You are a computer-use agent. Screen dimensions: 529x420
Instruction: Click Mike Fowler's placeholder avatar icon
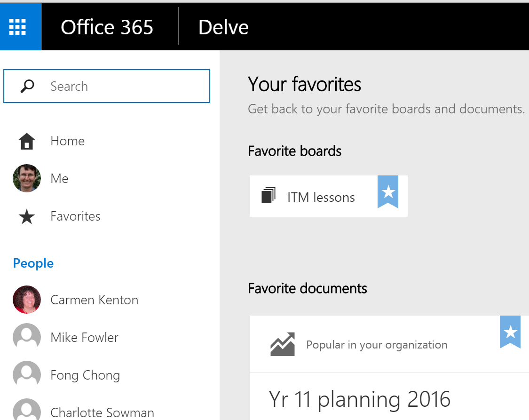(27, 337)
